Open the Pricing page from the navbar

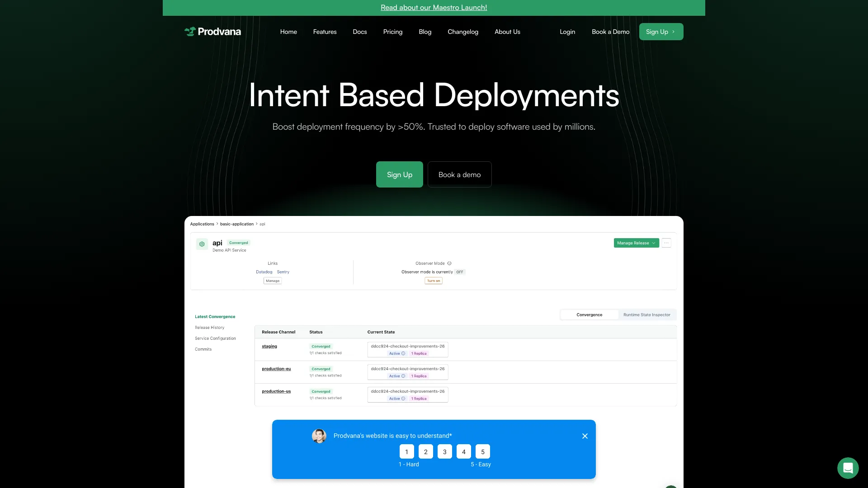click(392, 32)
